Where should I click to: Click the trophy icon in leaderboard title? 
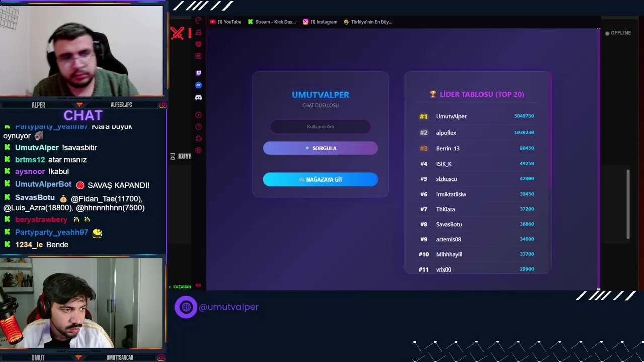(433, 94)
